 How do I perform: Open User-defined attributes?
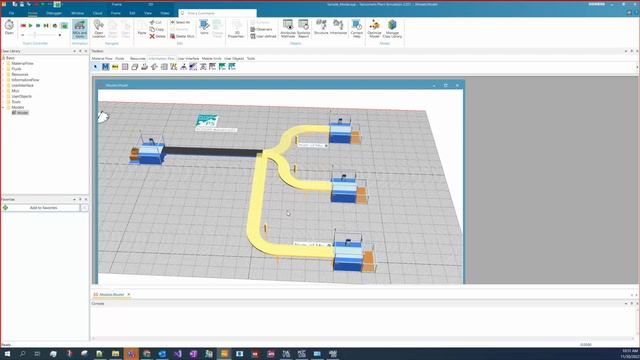pos(263,36)
